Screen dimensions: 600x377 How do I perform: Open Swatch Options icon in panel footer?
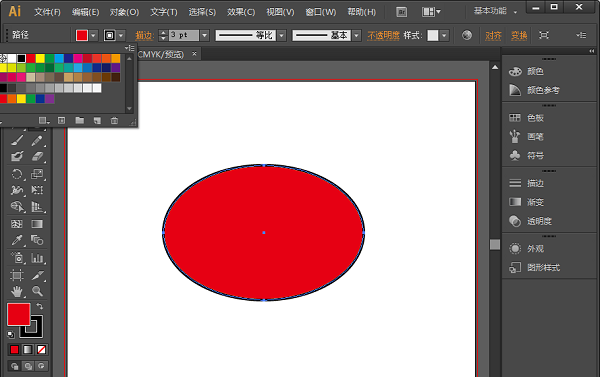[61, 121]
